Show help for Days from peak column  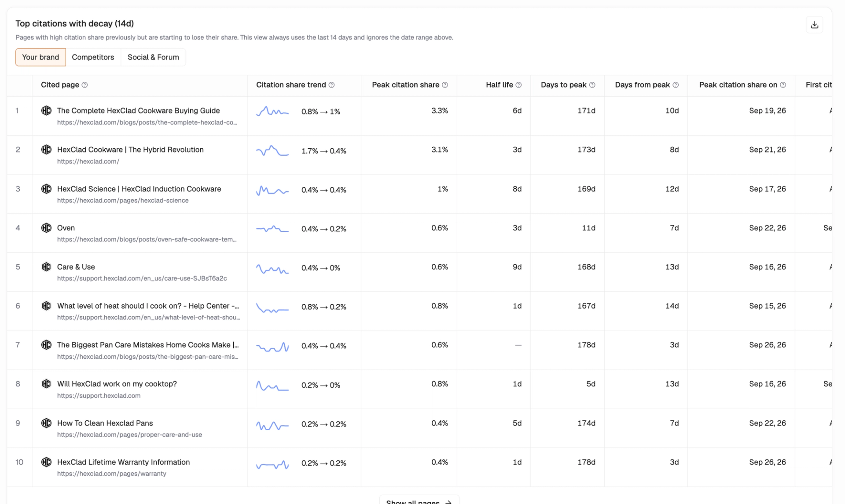tap(676, 85)
